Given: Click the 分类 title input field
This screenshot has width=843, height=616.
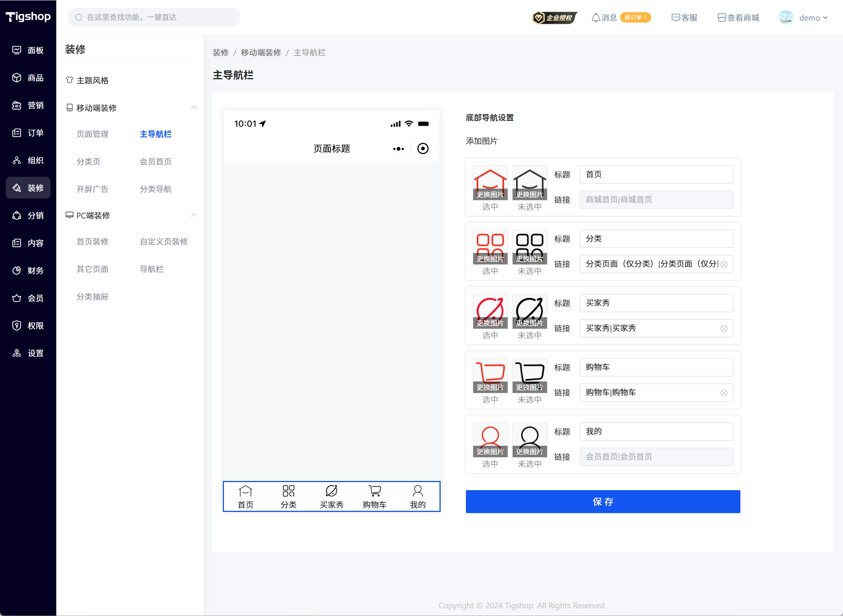Looking at the screenshot, I should [x=656, y=239].
